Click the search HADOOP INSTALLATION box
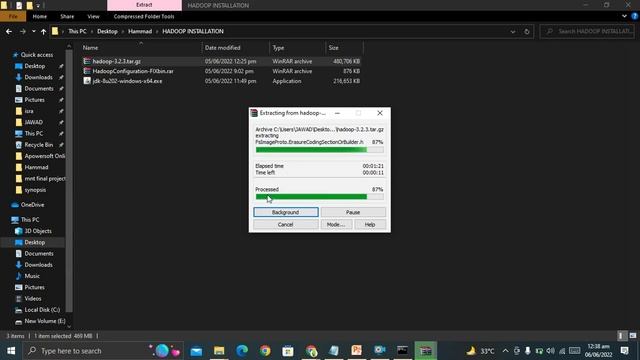This screenshot has height=360, width=640. [587, 31]
